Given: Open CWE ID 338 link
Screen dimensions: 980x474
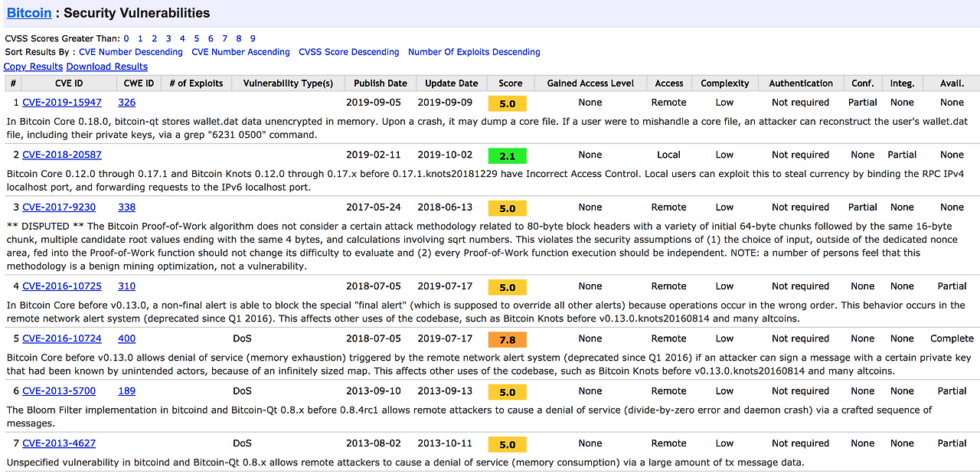Looking at the screenshot, I should pyautogui.click(x=127, y=207).
